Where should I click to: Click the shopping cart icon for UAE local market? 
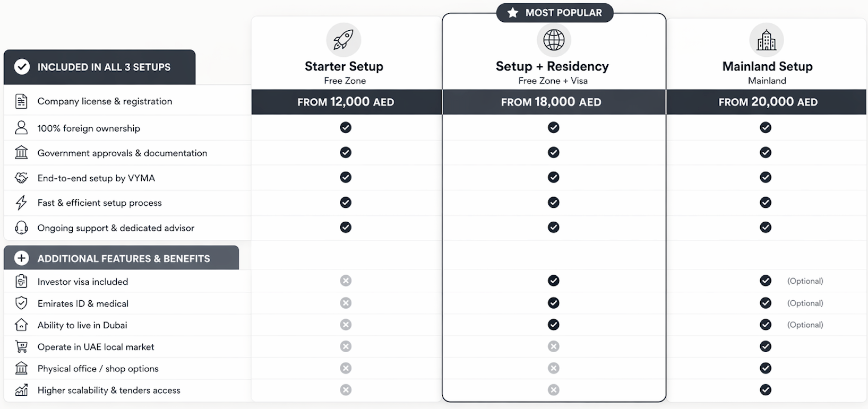(21, 347)
